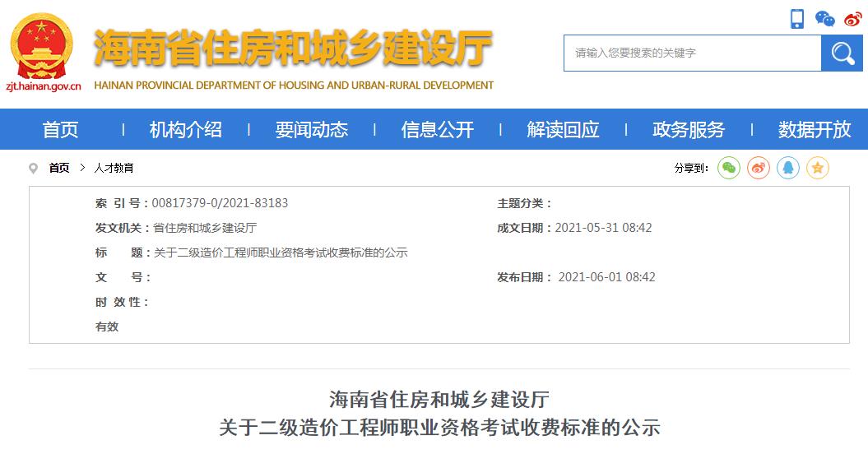
Task: Open the mobile phone version icon
Action: pyautogui.click(x=797, y=19)
